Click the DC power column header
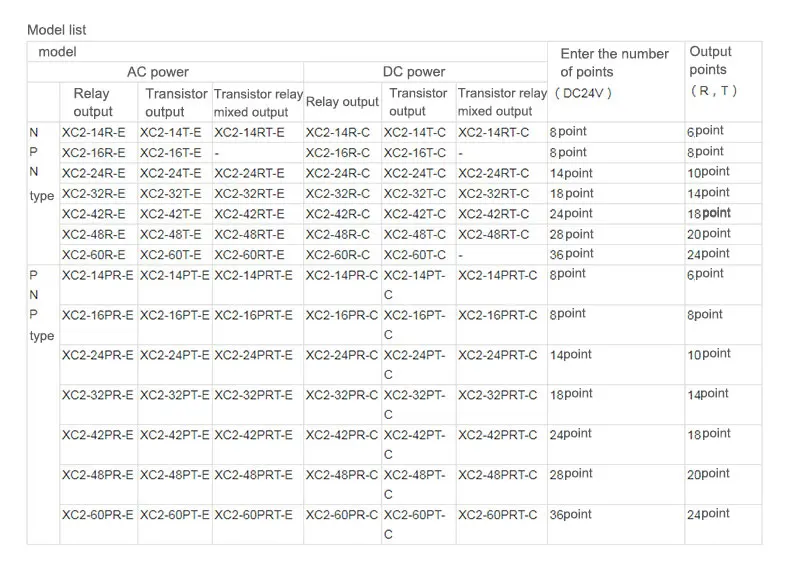Screen dimensions: 790x575 pos(414,72)
